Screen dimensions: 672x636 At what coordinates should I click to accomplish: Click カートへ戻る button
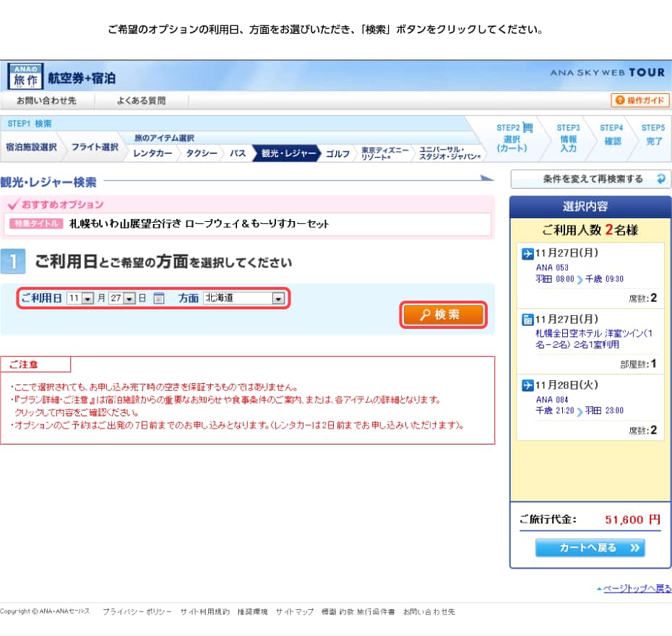pyautogui.click(x=590, y=548)
